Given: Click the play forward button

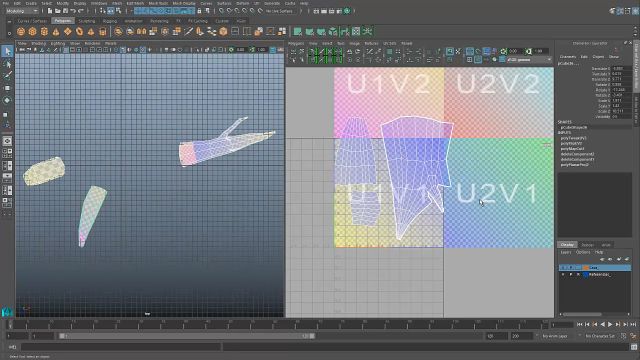Looking at the screenshot, I should 610,324.
